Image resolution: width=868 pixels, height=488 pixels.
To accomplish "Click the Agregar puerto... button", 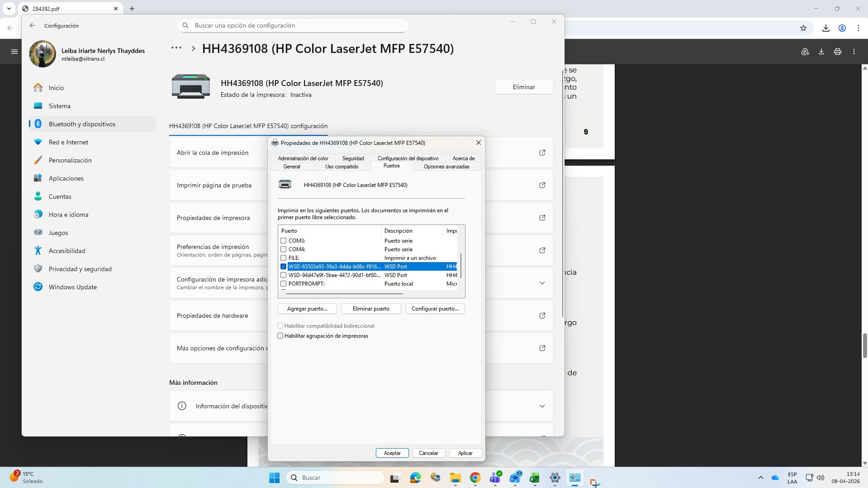I will point(308,309).
